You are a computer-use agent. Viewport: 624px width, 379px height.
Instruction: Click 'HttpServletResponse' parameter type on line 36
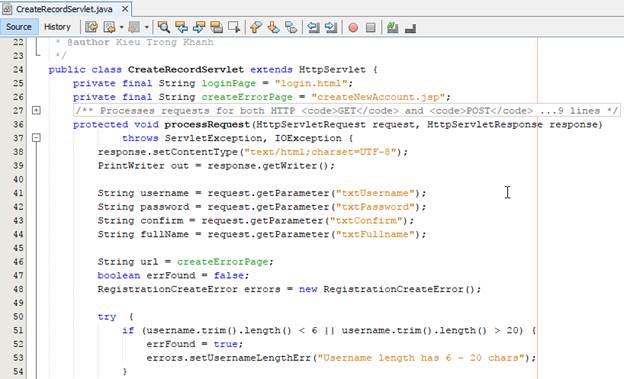[x=485, y=124]
